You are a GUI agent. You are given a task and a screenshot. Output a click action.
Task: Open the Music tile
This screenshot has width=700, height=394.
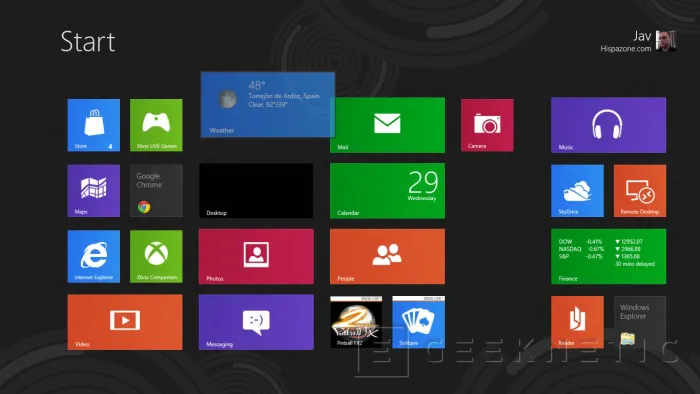pyautogui.click(x=608, y=125)
